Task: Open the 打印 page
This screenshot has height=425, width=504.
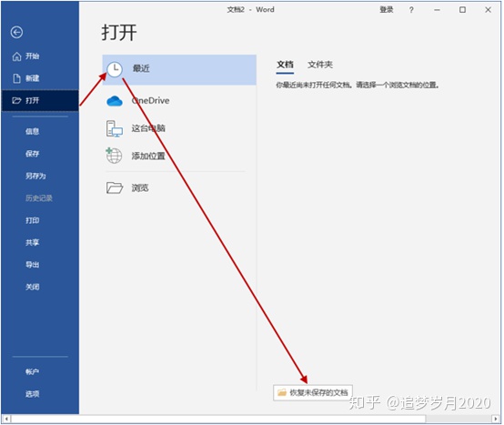Action: 40,220
